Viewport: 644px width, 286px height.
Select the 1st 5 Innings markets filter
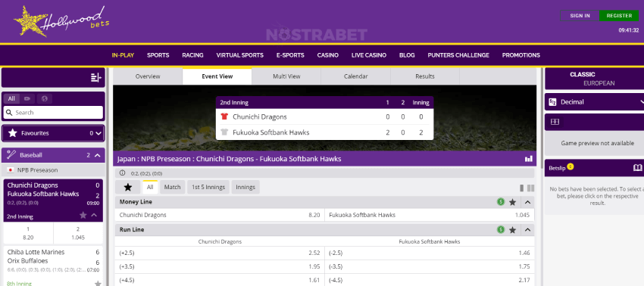click(208, 187)
